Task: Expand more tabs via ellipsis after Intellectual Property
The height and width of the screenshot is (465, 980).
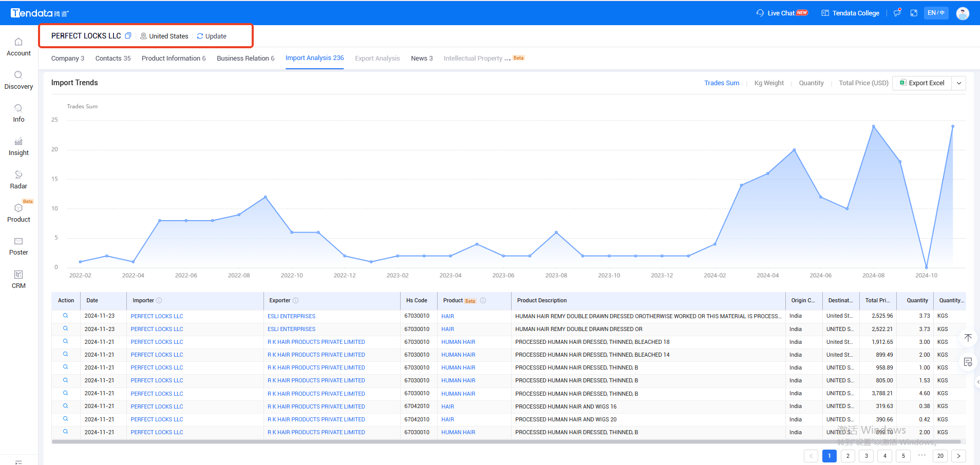Action: click(507, 59)
